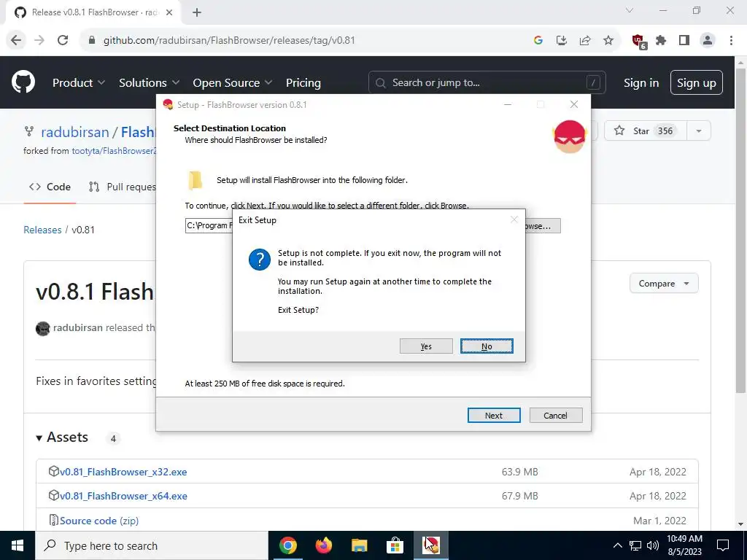
Task: Open the notification center icon
Action: click(723, 545)
